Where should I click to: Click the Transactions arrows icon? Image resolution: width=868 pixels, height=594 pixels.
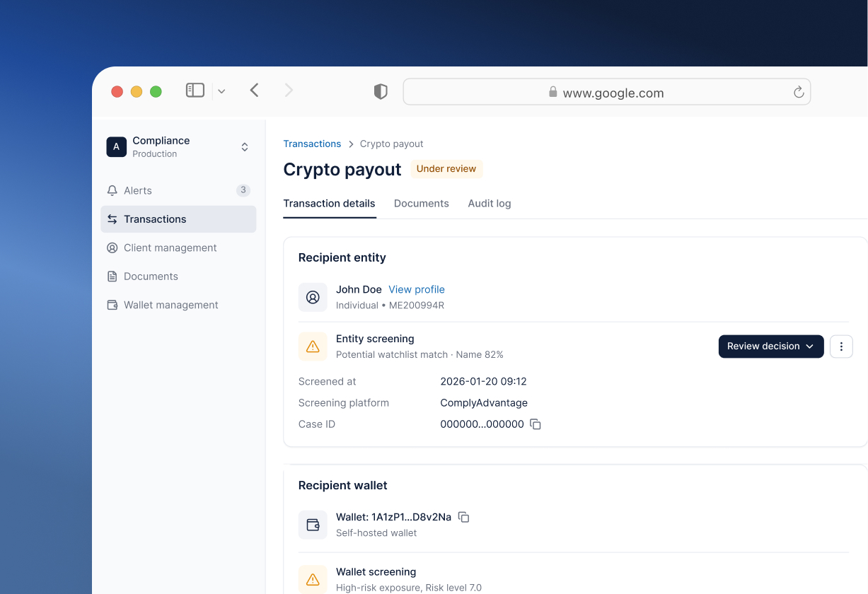tap(112, 219)
